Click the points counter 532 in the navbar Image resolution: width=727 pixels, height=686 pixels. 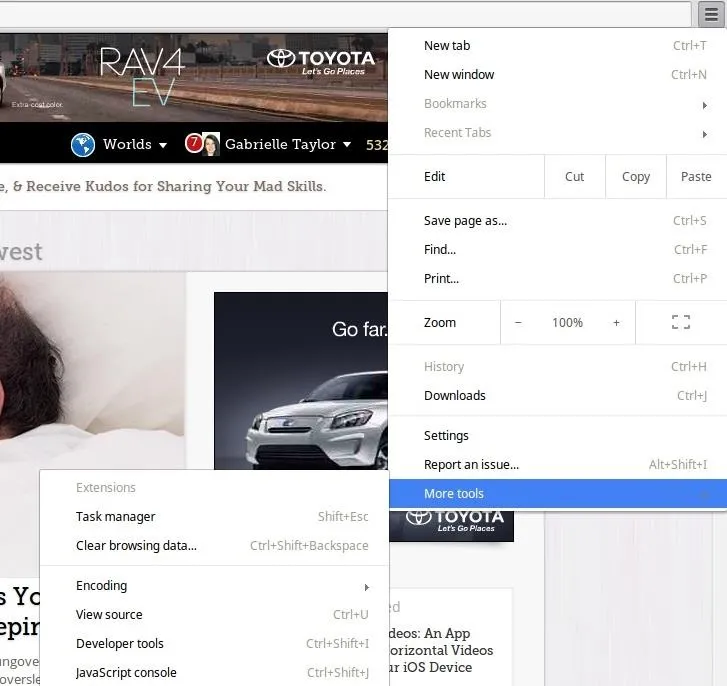pos(376,145)
